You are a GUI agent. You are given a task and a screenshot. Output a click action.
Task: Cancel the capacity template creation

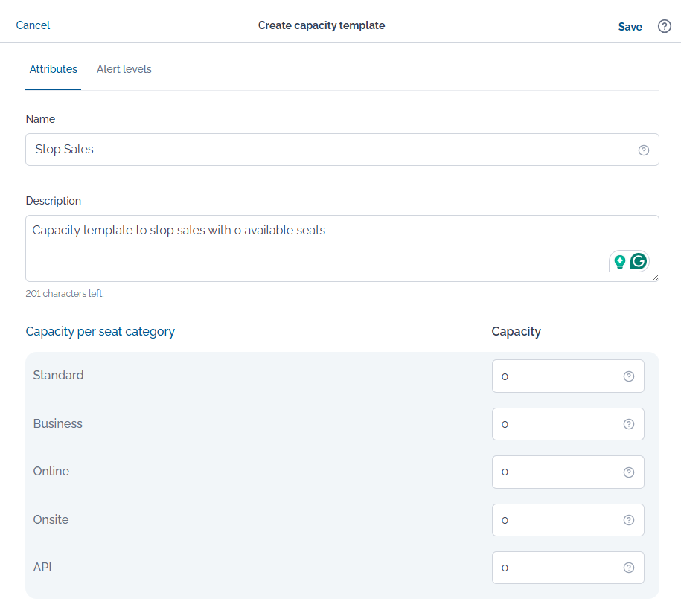pos(33,25)
